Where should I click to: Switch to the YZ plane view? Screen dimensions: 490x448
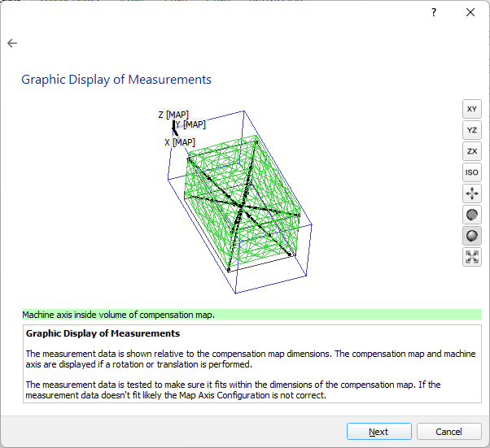[472, 130]
